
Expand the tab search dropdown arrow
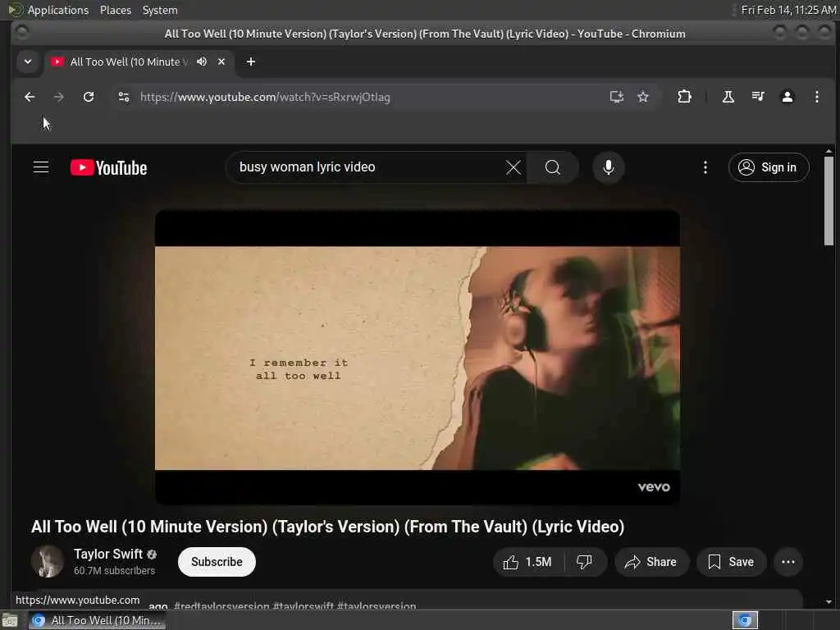28,62
